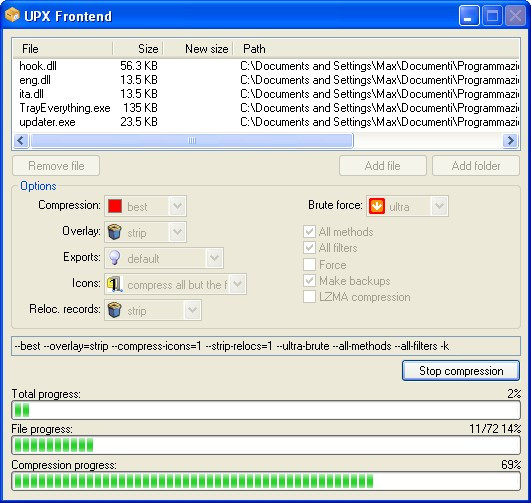Click the 56.3 KB size cell
The width and height of the screenshot is (531, 503).
pyautogui.click(x=139, y=66)
